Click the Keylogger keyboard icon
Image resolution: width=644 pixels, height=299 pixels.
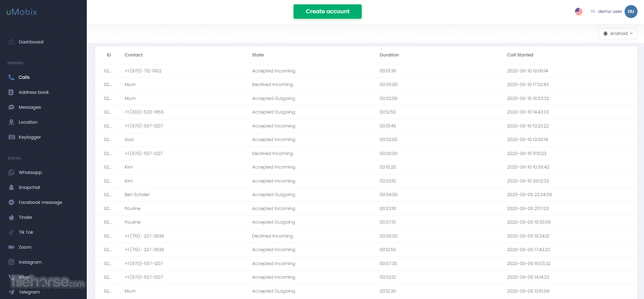12,137
